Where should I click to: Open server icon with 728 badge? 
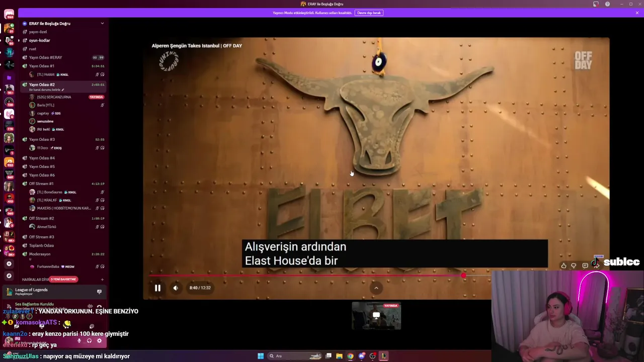[x=9, y=102]
